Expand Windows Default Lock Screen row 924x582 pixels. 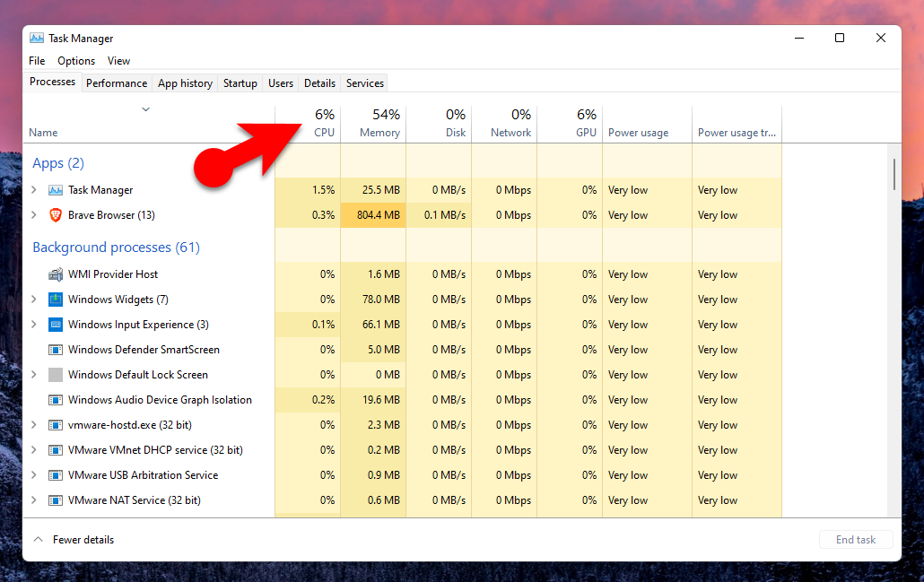click(34, 375)
